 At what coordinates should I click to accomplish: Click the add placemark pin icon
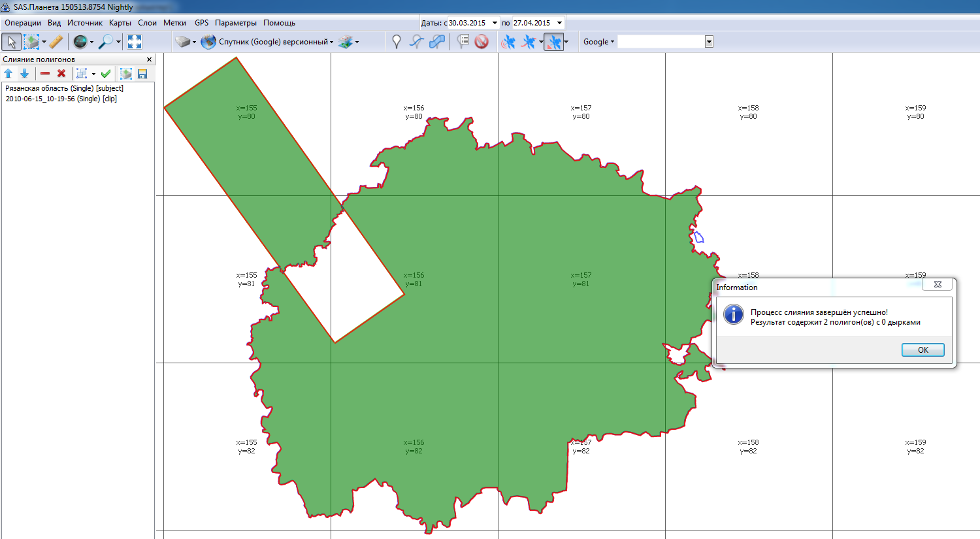tap(396, 42)
